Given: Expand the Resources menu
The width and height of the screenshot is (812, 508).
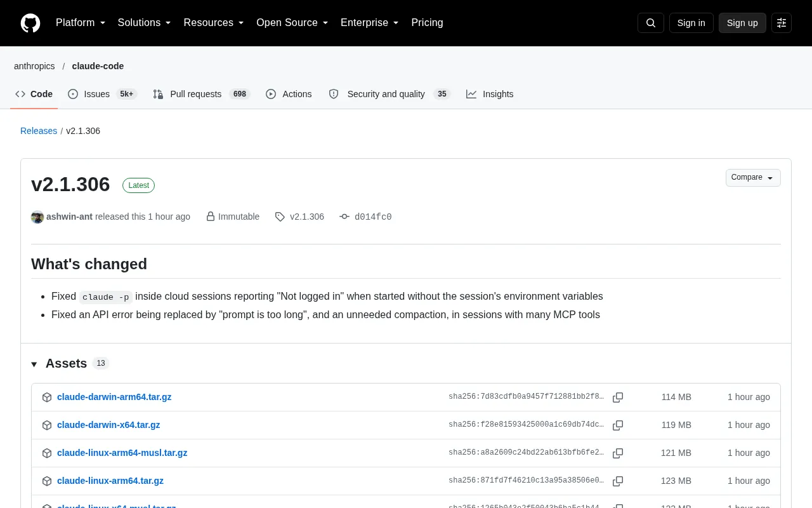Looking at the screenshot, I should point(214,23).
